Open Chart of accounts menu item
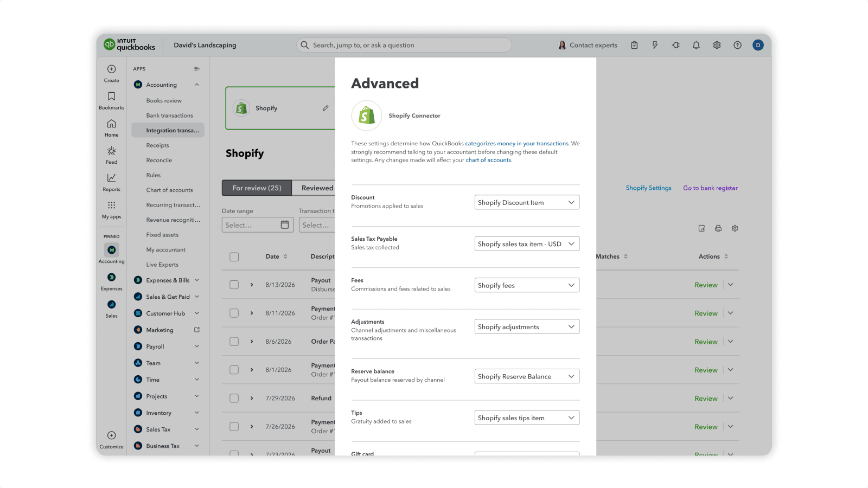The image size is (868, 488). [169, 190]
